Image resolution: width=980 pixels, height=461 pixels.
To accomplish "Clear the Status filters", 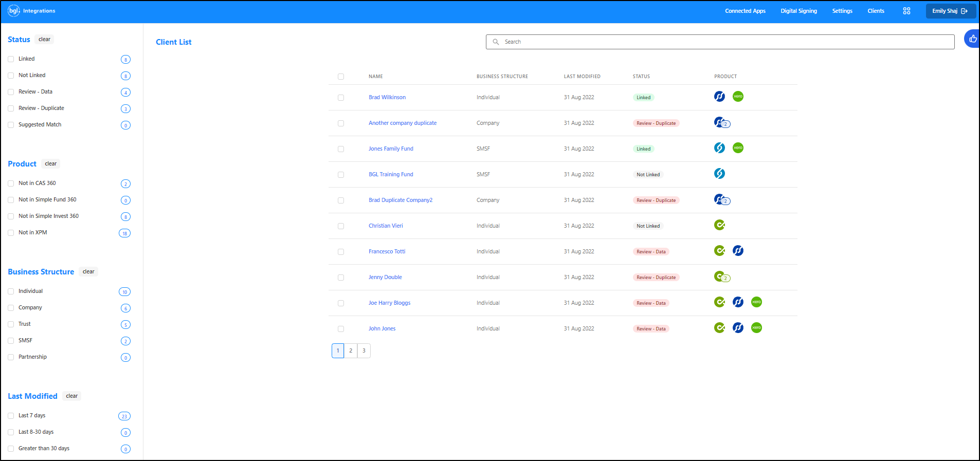I will [44, 40].
